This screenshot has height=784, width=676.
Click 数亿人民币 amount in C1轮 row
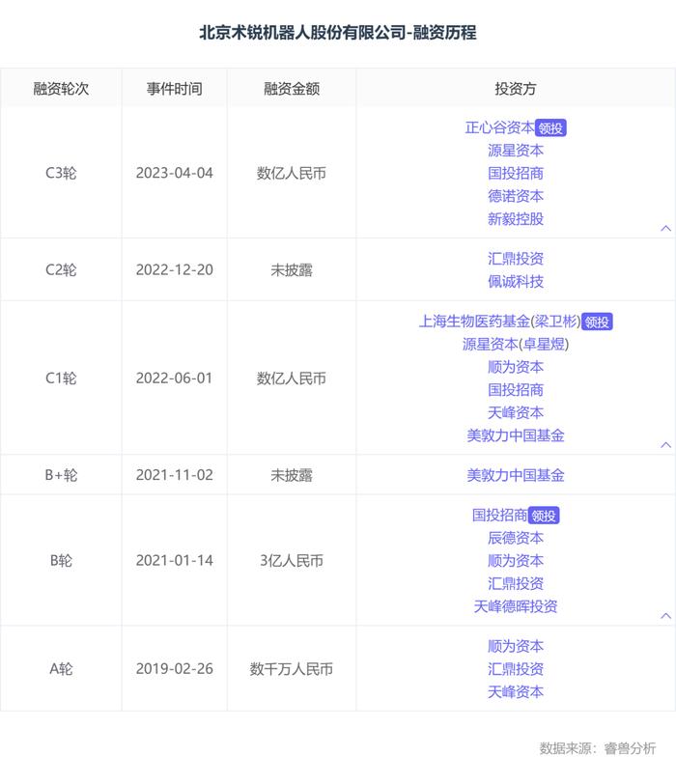coord(292,378)
